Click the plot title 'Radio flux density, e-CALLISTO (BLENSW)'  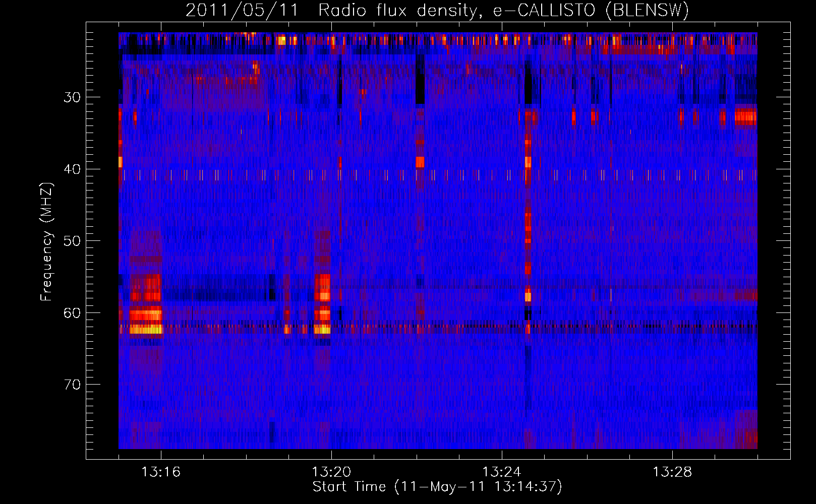[503, 11]
